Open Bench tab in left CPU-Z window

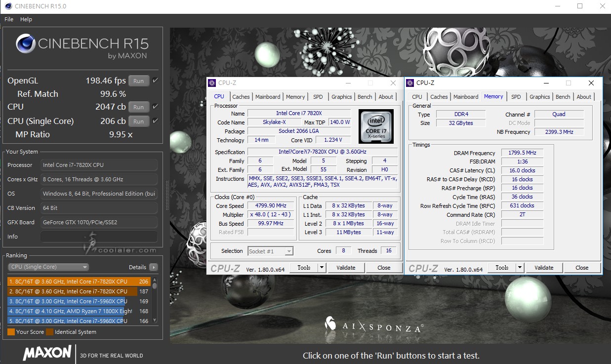tap(365, 97)
